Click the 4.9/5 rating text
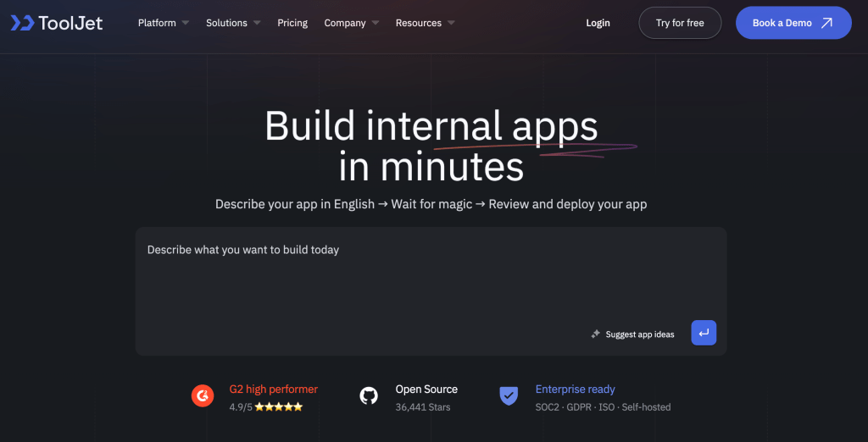This screenshot has height=442, width=868. [241, 407]
